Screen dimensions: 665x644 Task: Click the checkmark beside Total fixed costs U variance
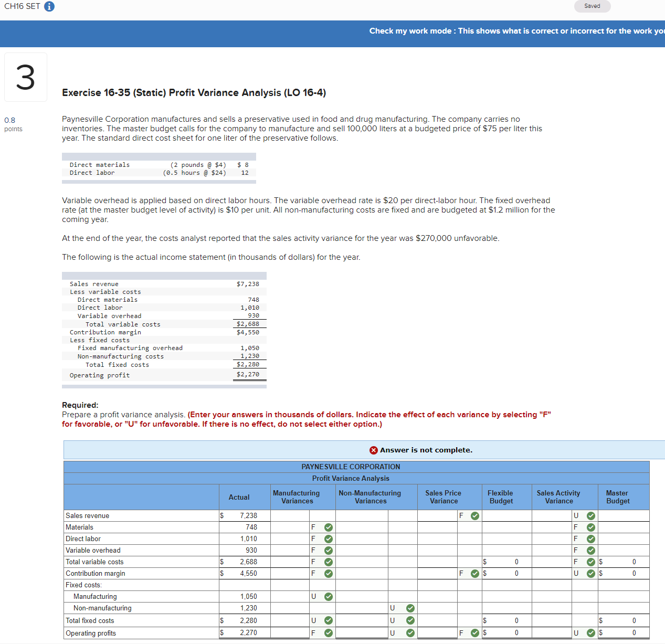point(328,620)
